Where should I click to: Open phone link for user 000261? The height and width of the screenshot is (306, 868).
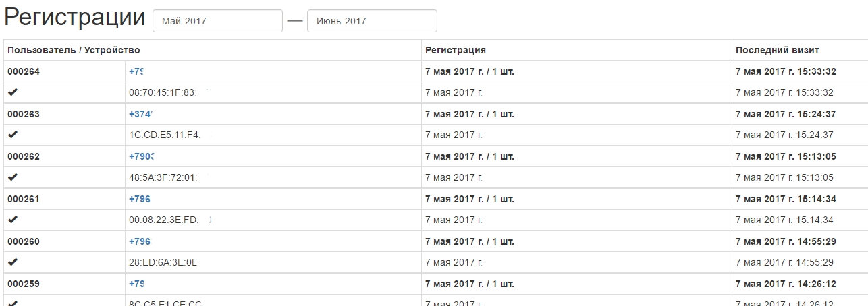[140, 199]
